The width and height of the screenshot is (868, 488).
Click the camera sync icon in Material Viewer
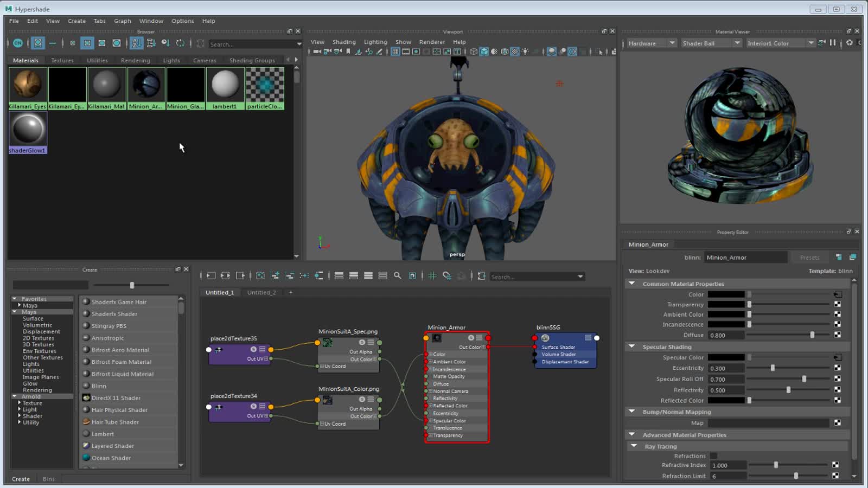[822, 43]
